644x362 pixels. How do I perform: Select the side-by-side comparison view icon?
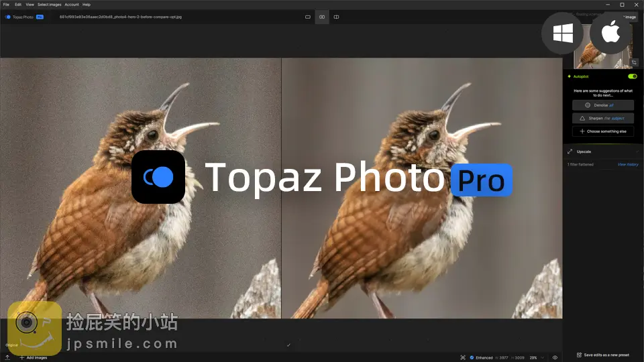[322, 17]
